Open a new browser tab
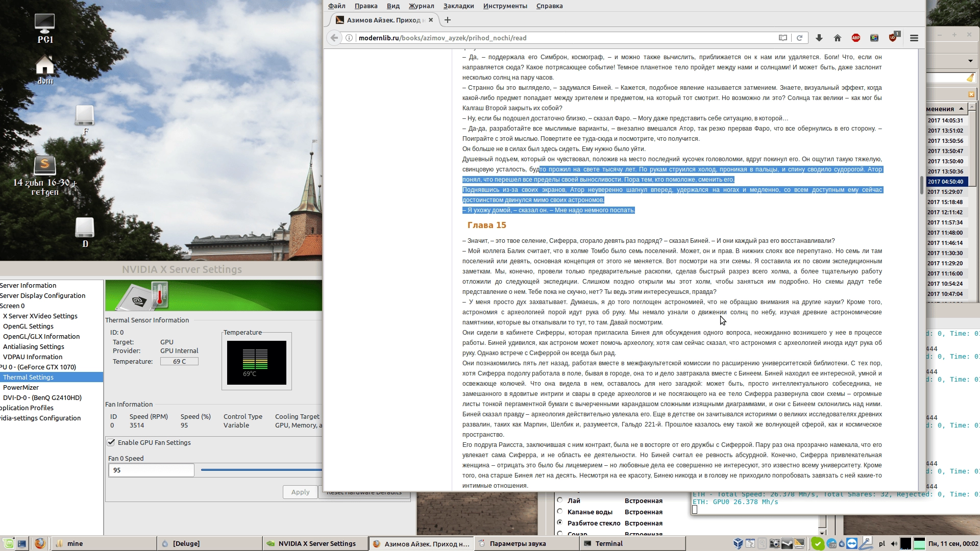 pyautogui.click(x=448, y=20)
